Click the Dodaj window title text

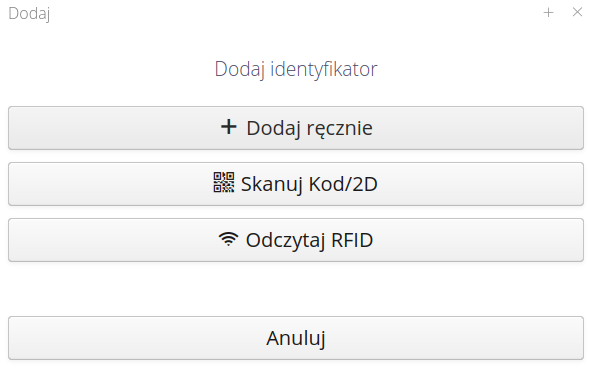tap(29, 14)
